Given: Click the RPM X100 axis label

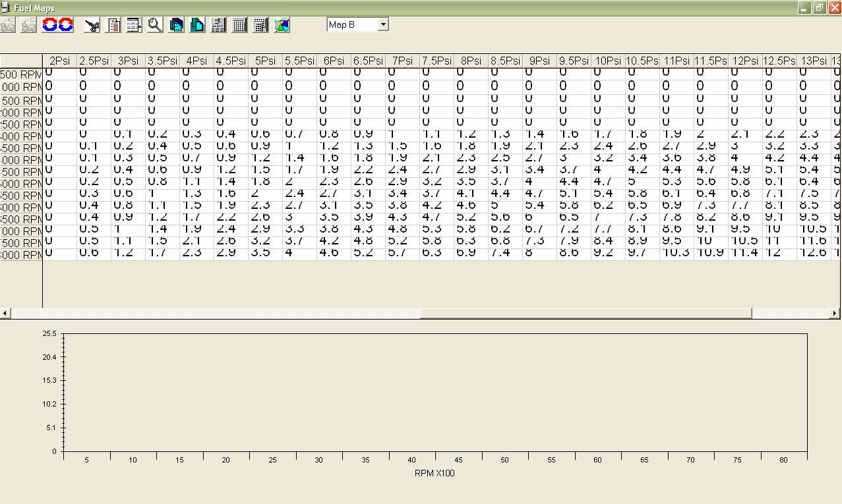Looking at the screenshot, I should coord(435,473).
